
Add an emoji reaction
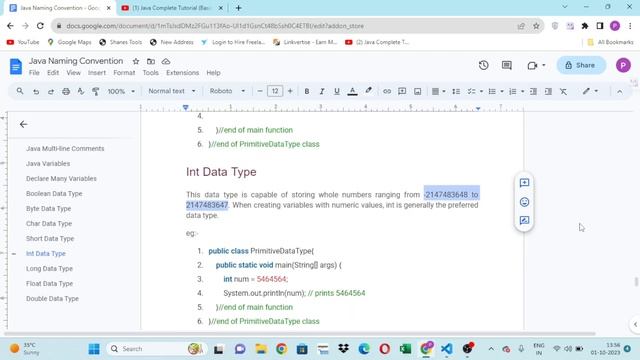coord(524,202)
